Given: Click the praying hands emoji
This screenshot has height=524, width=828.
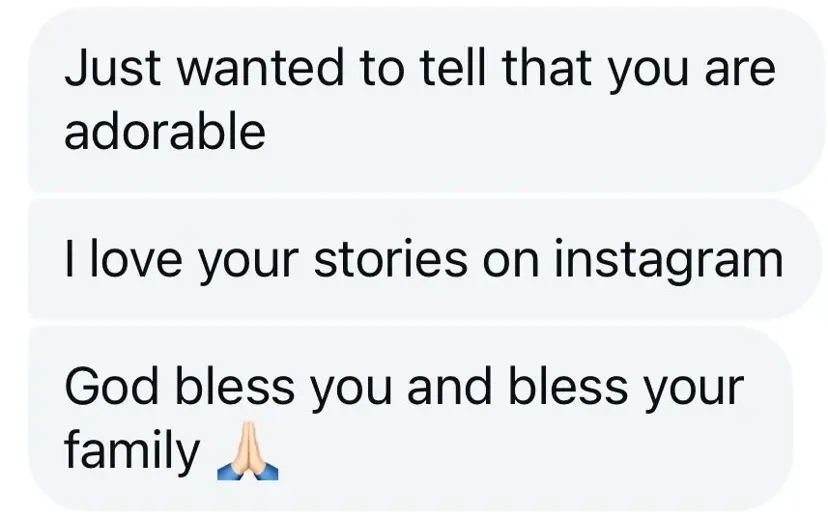Looking at the screenshot, I should coord(247,458).
